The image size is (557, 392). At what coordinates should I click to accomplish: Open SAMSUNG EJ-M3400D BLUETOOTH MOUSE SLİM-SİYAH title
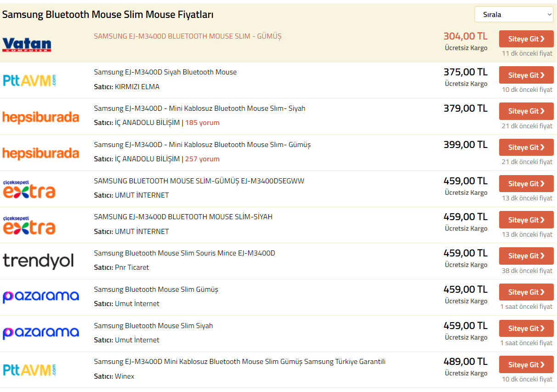point(183,217)
